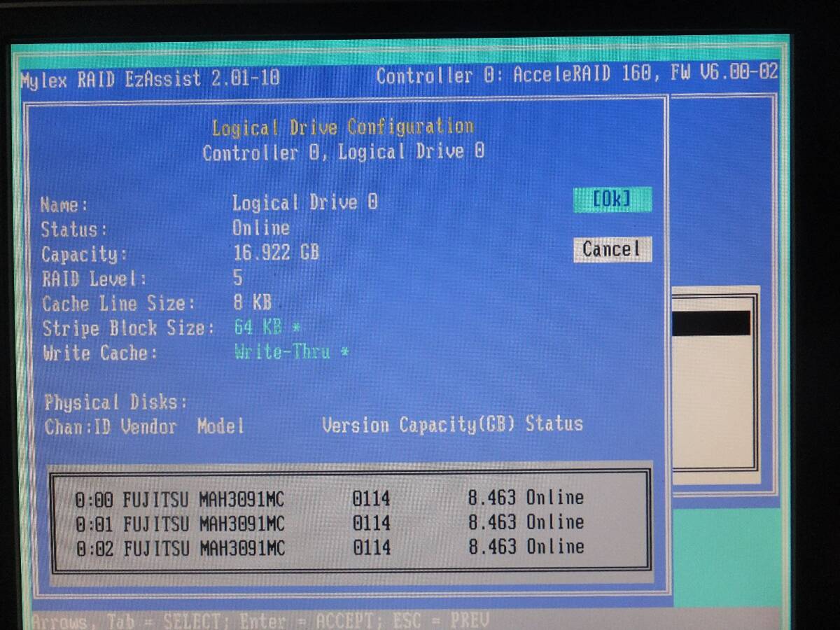Change the Stripe Block Size 64 KB value
Viewport: 840px width, 630px height.
coord(267,328)
